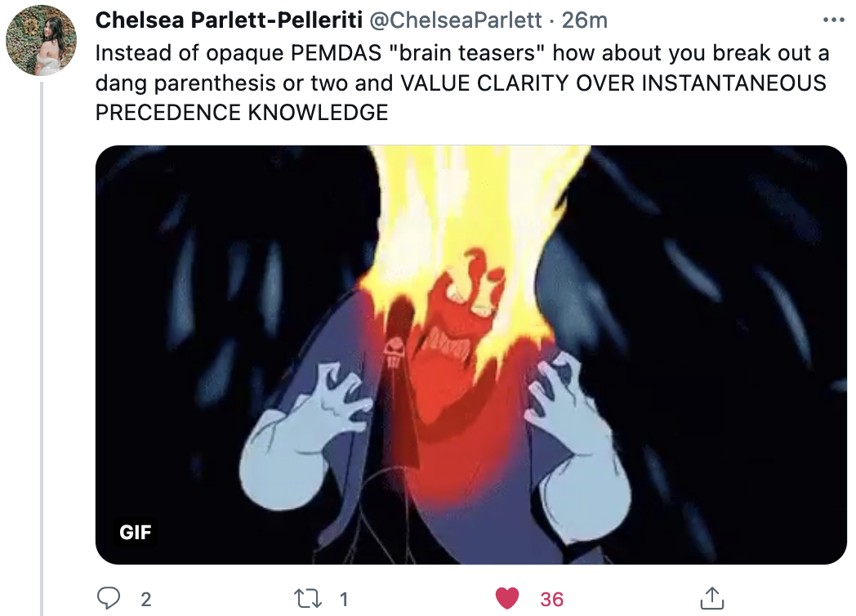856x616 pixels.
Task: Open Chelsea Parlett-Pelleriti's profile avatar
Action: click(x=41, y=40)
